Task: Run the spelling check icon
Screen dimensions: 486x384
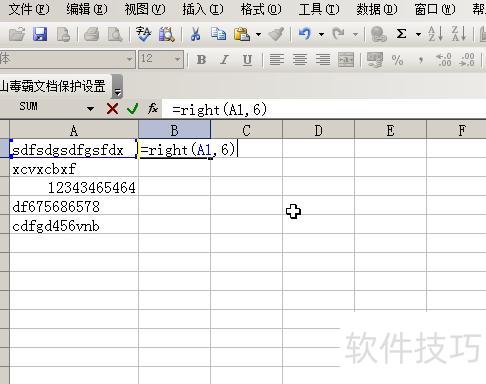Action: click(x=144, y=34)
